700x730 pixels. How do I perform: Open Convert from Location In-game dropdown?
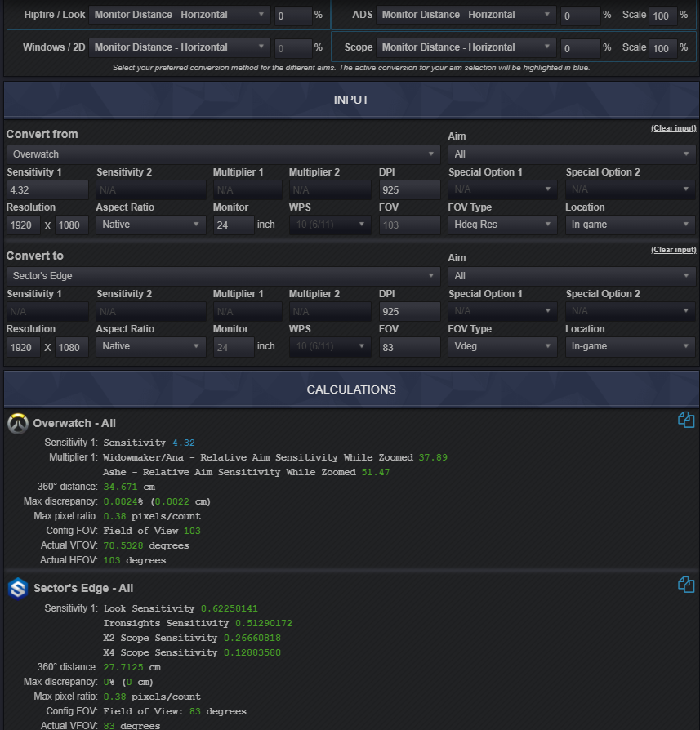(x=631, y=225)
